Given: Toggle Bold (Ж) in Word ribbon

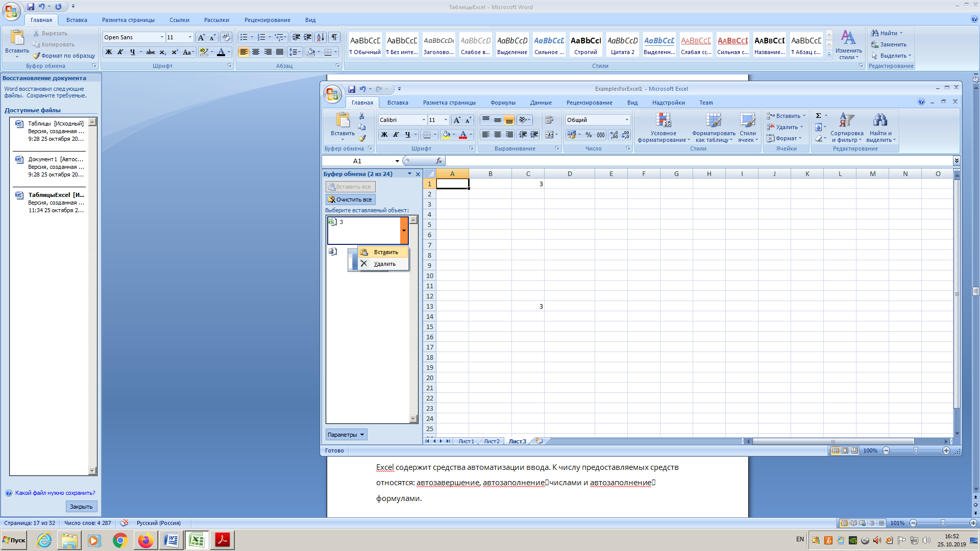Looking at the screenshot, I should tap(109, 52).
